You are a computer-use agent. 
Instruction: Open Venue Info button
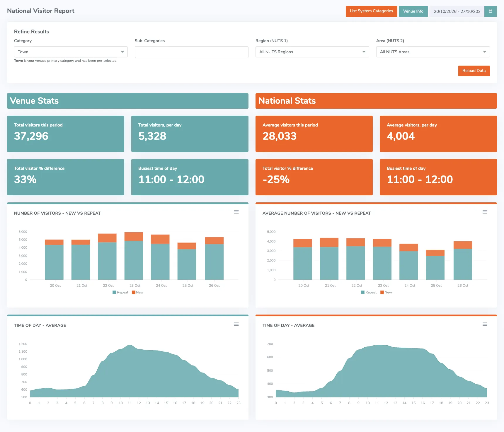(x=413, y=11)
